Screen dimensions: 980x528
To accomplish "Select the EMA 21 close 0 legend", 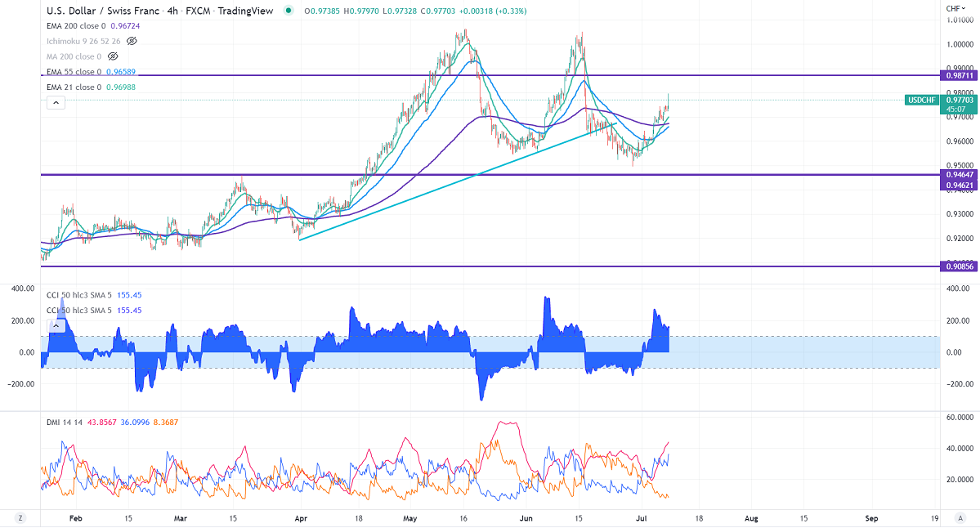I will pyautogui.click(x=74, y=87).
